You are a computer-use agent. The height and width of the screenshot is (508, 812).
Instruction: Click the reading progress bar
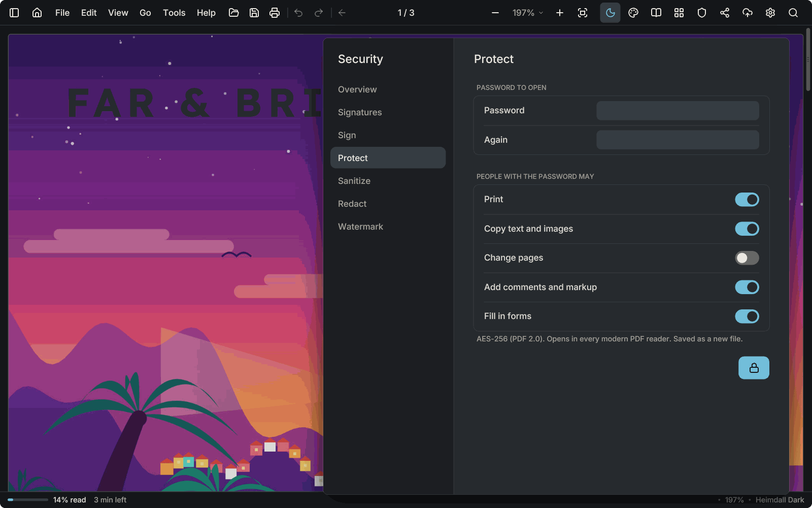coord(28,500)
